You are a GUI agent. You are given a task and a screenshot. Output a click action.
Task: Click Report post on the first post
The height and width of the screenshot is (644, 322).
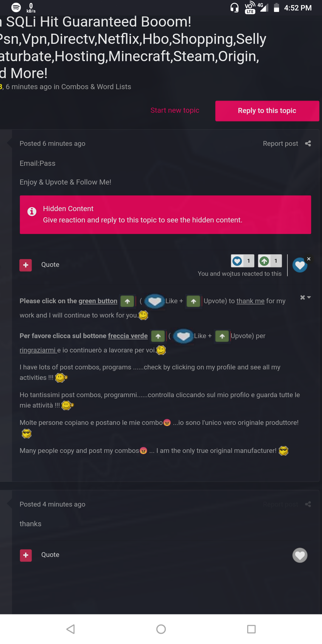click(280, 144)
